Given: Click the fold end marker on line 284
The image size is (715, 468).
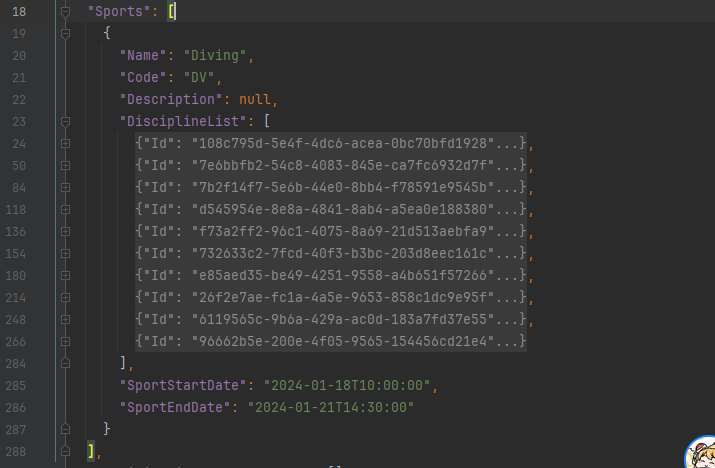Looking at the screenshot, I should click(65, 363).
